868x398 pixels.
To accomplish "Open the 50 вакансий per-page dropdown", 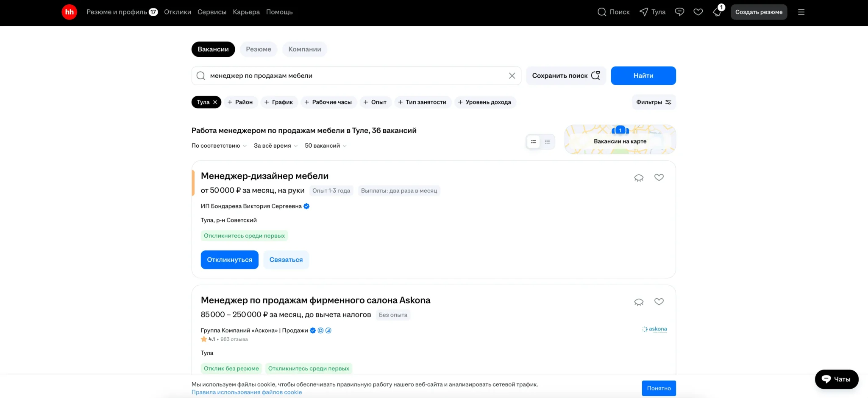I will (325, 146).
